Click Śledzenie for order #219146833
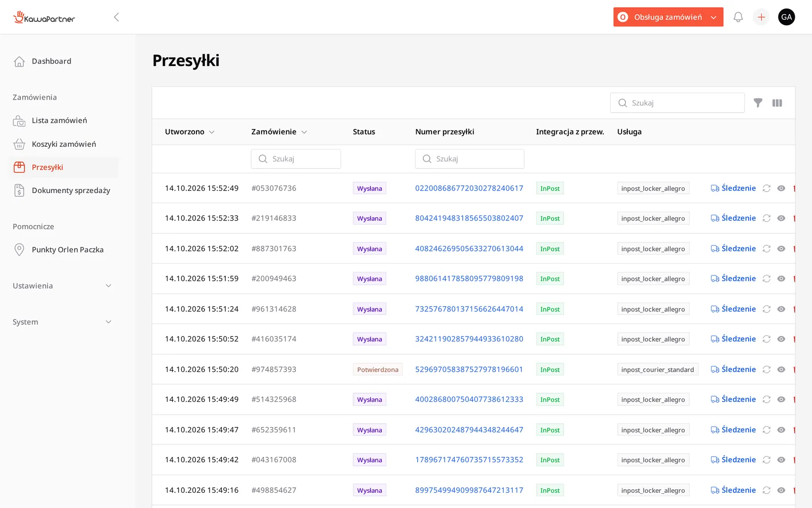Image resolution: width=812 pixels, height=508 pixels. [733, 218]
